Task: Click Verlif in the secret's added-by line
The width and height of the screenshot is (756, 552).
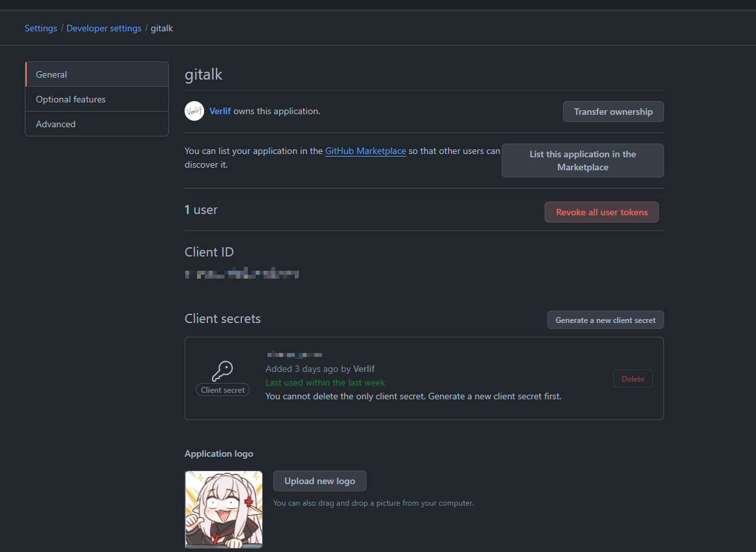Action: click(x=364, y=369)
